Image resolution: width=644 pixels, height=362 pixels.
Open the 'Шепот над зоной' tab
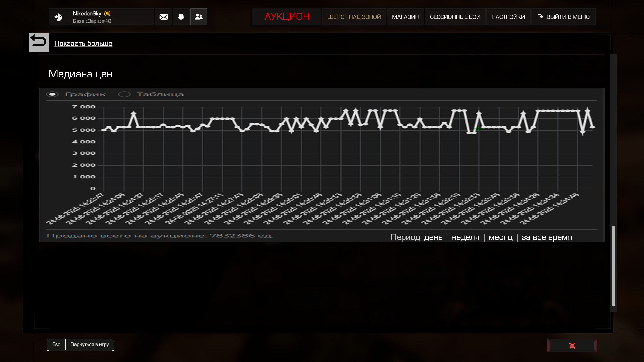(354, 17)
